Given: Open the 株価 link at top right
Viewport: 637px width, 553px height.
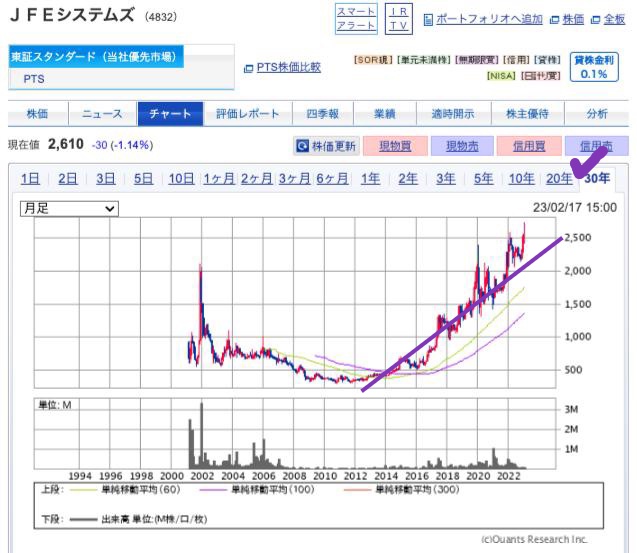Looking at the screenshot, I should (x=573, y=19).
